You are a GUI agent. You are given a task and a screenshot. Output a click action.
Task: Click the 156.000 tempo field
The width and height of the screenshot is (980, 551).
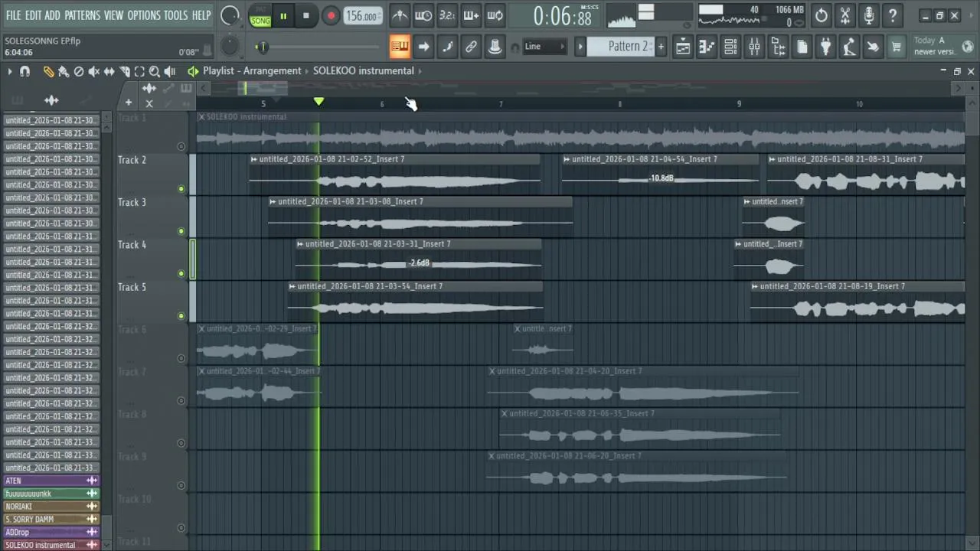(x=362, y=16)
